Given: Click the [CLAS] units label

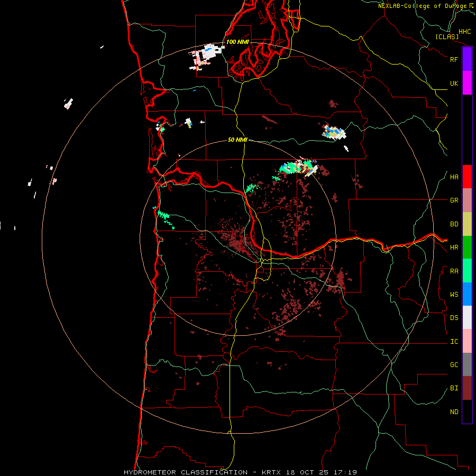Looking at the screenshot, I should point(447,36).
